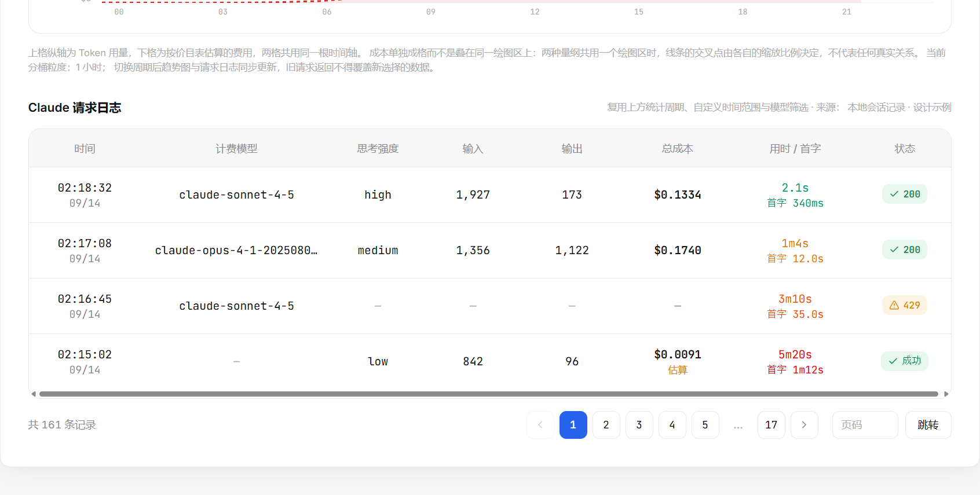Click the output token value 96
Viewport: 980px width, 495px height.
pyautogui.click(x=572, y=362)
